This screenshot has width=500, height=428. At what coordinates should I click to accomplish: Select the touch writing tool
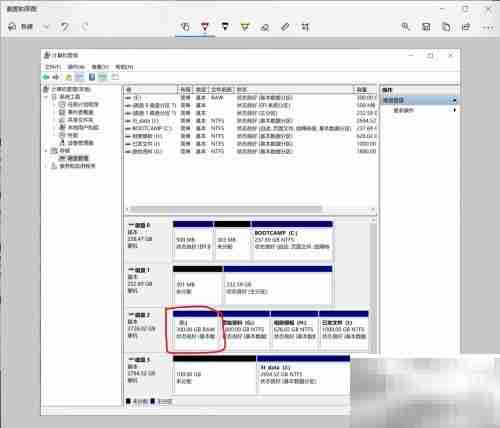[x=185, y=27]
